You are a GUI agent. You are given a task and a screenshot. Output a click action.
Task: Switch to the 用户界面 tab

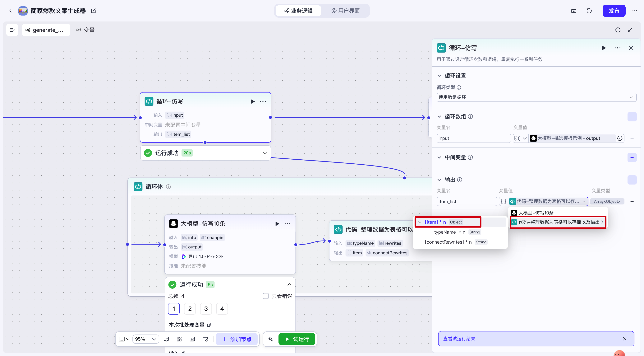[x=346, y=11]
